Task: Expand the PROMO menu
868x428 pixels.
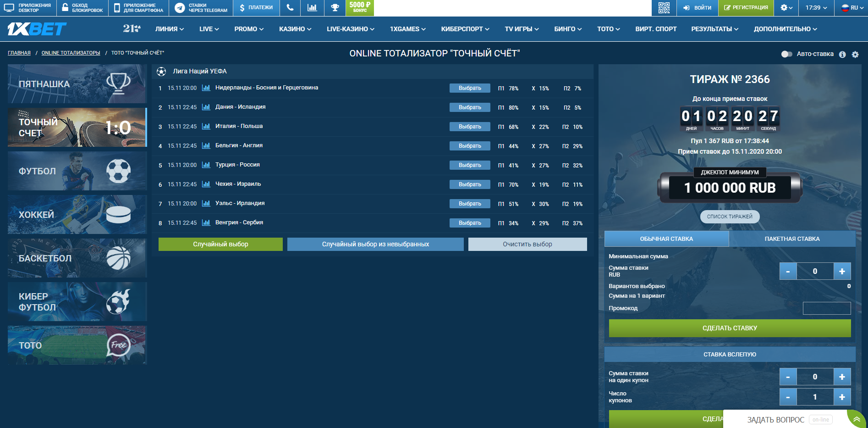Action: coord(249,29)
